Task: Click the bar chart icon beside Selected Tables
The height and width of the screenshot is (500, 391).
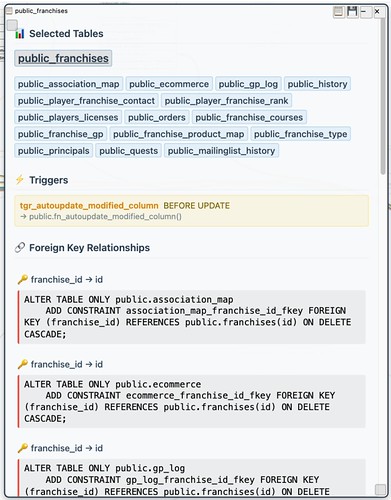Action: click(x=20, y=33)
